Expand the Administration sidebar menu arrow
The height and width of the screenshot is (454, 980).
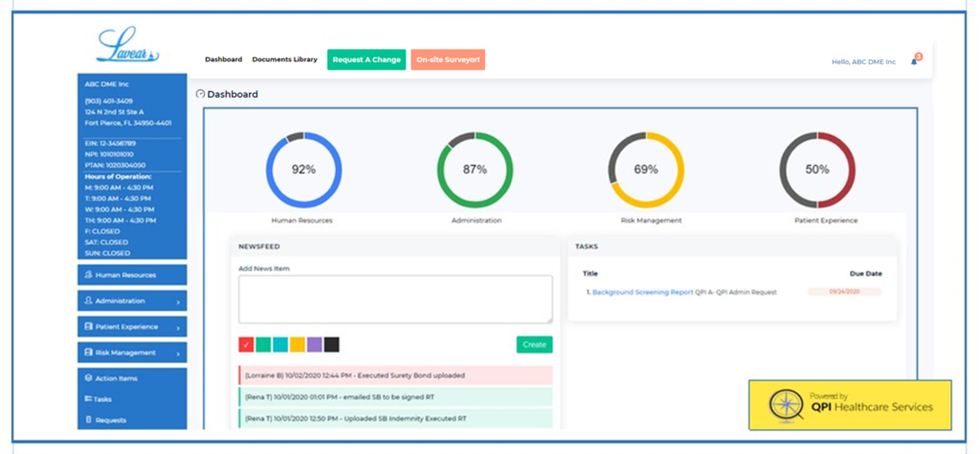(x=179, y=301)
